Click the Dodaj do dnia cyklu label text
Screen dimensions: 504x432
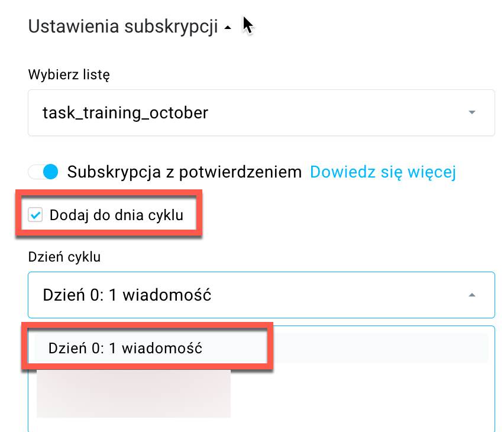(x=116, y=215)
